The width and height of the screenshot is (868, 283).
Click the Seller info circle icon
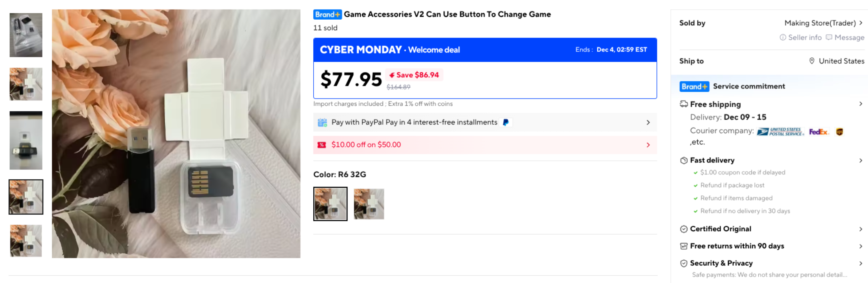(782, 37)
